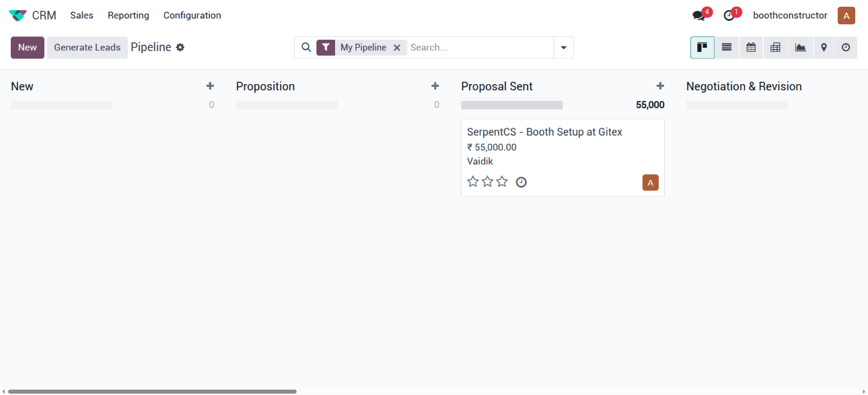This screenshot has width=868, height=395.
Task: Open the chat messages icon
Action: 698,15
